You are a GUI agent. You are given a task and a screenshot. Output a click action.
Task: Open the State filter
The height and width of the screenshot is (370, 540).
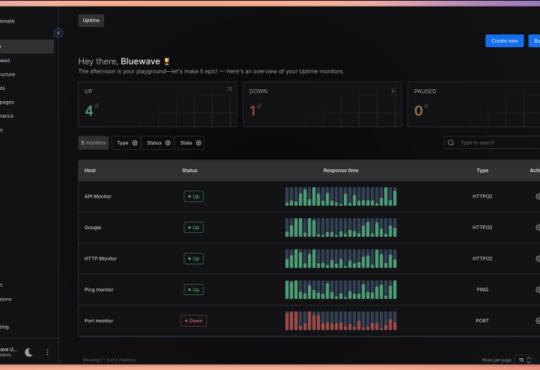coord(190,143)
